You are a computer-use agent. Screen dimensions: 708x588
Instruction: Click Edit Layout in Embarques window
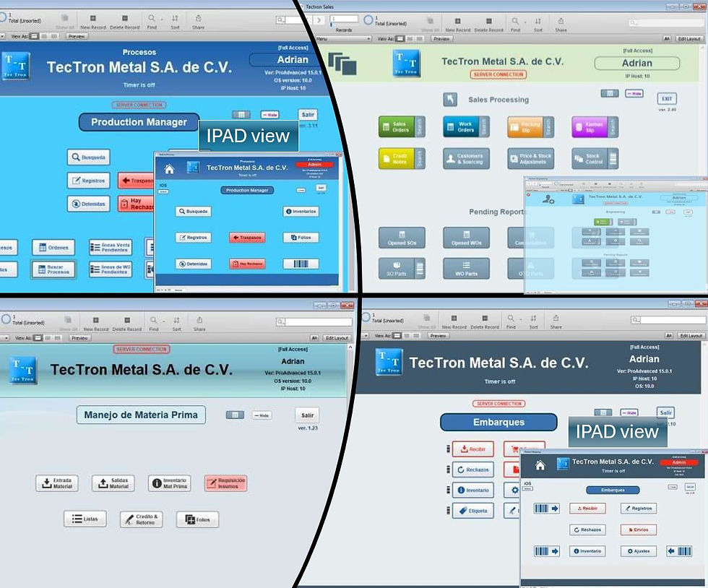(691, 336)
